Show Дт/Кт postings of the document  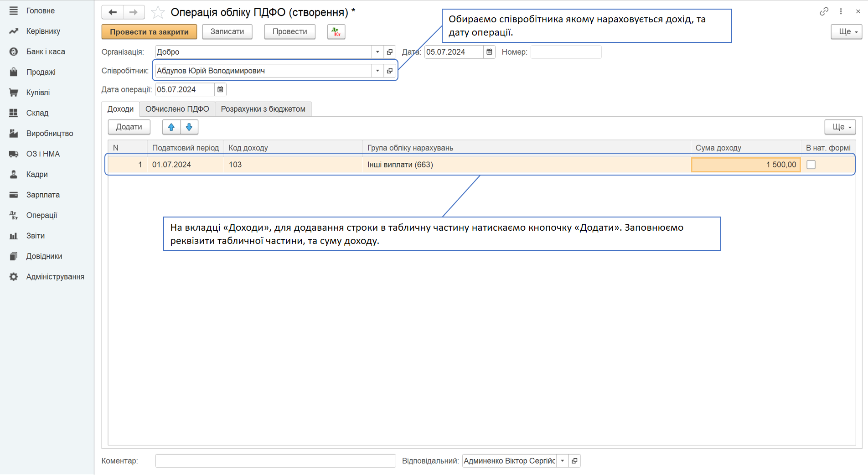click(x=336, y=32)
